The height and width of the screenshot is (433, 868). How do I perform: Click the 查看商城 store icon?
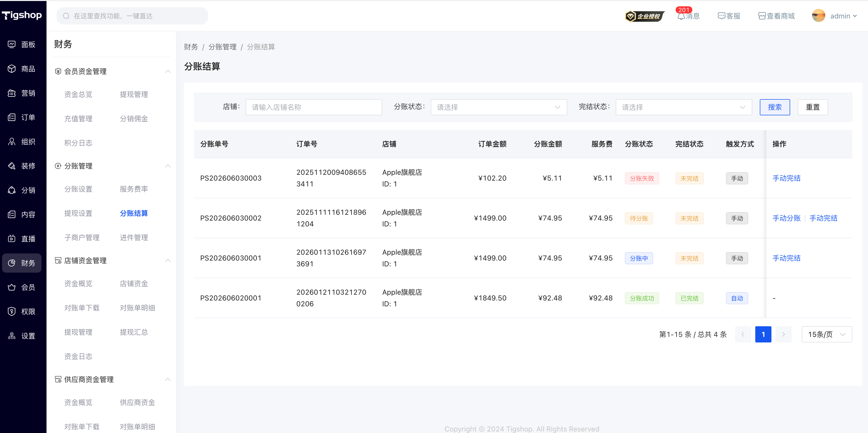point(762,16)
